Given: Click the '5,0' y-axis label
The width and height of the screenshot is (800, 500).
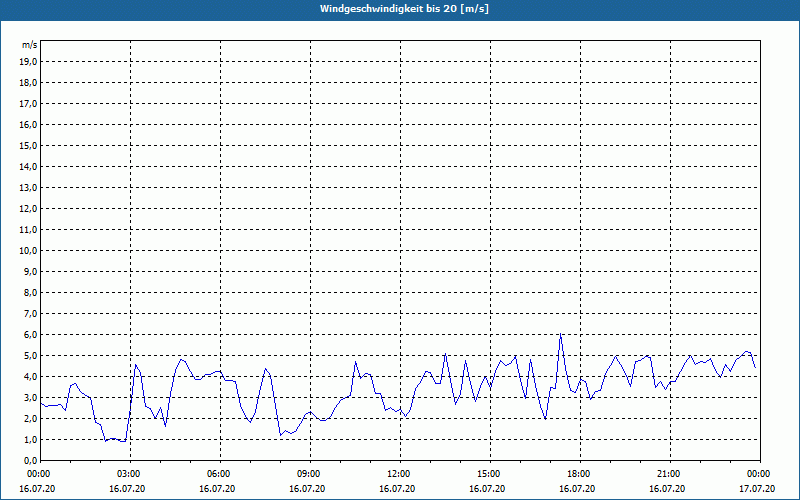Looking at the screenshot, I should point(31,356).
